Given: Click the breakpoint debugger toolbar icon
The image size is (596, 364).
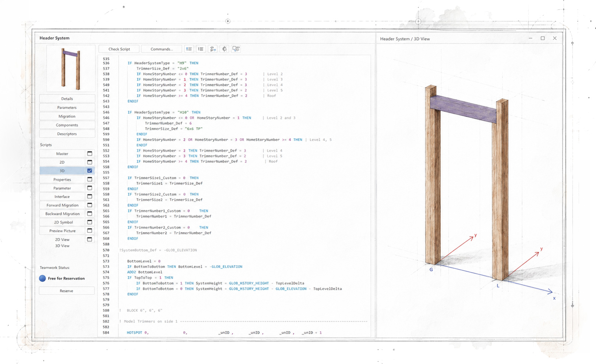Looking at the screenshot, I should 224,49.
